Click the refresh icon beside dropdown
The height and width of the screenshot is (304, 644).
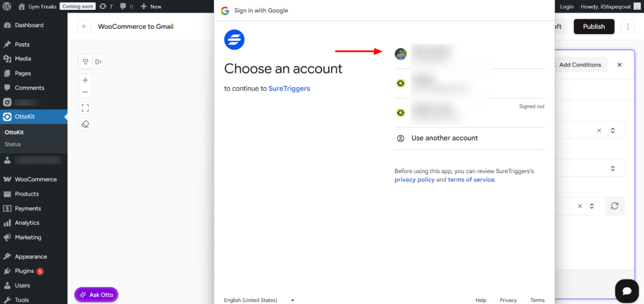pyautogui.click(x=614, y=206)
